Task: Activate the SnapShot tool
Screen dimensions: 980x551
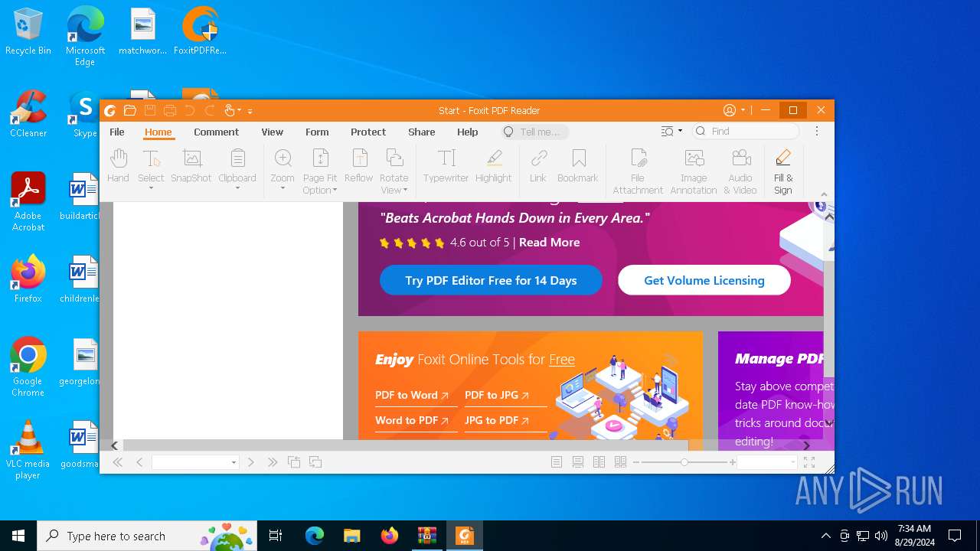Action: (x=191, y=167)
